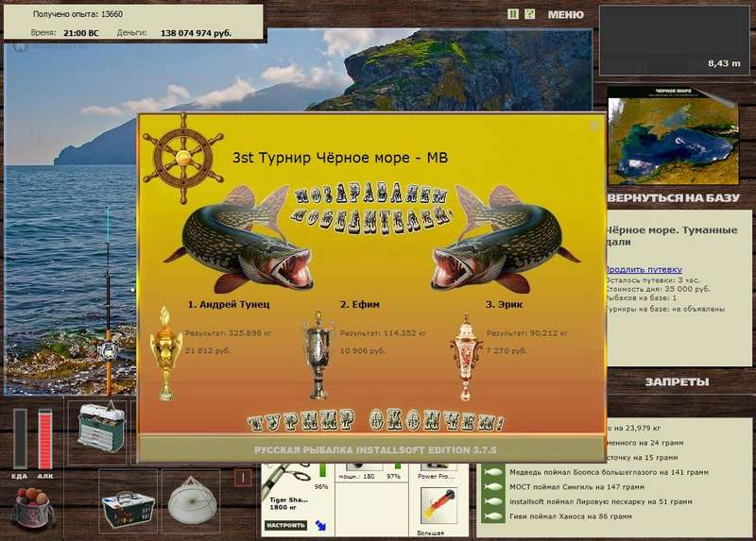This screenshot has width=756, height=541.
Task: Select log entry Гиви поймал Ханоса на 86 грамм
Action: (x=571, y=516)
